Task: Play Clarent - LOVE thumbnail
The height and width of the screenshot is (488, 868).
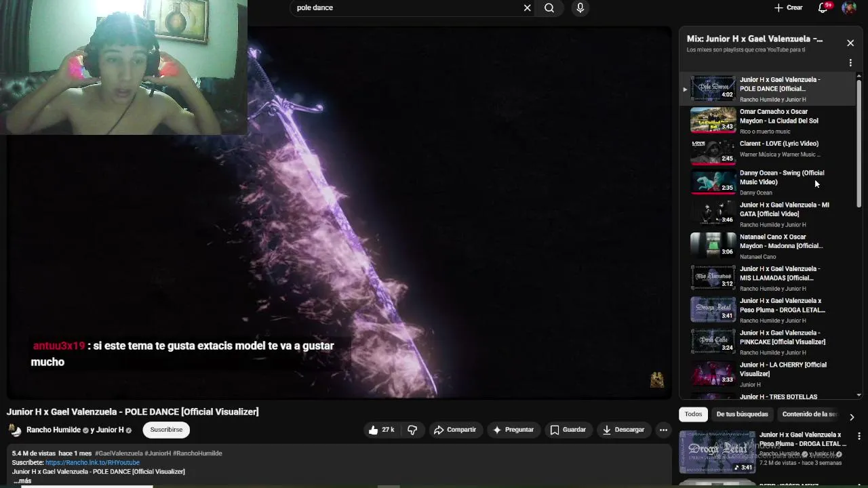Action: (x=713, y=152)
